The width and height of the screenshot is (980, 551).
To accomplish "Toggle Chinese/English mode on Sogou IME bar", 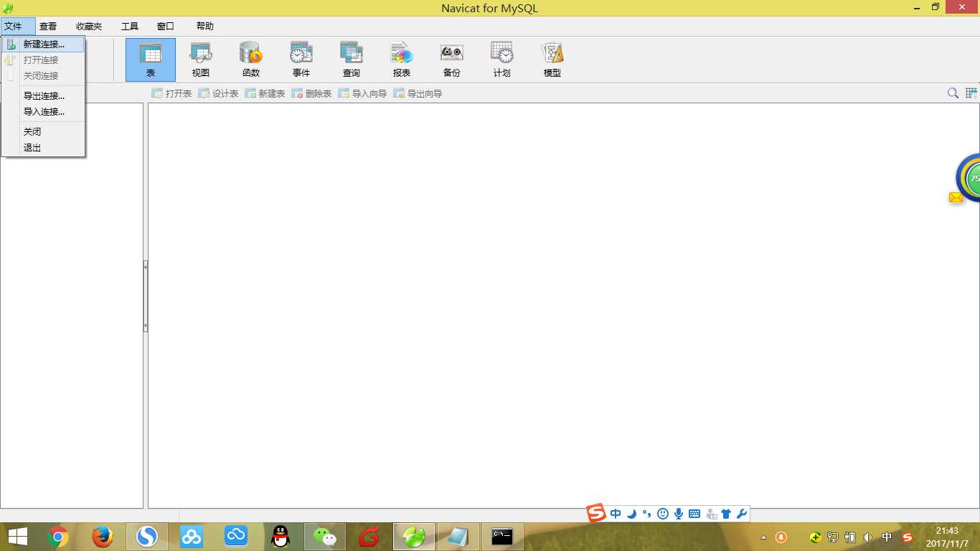I will click(x=616, y=514).
